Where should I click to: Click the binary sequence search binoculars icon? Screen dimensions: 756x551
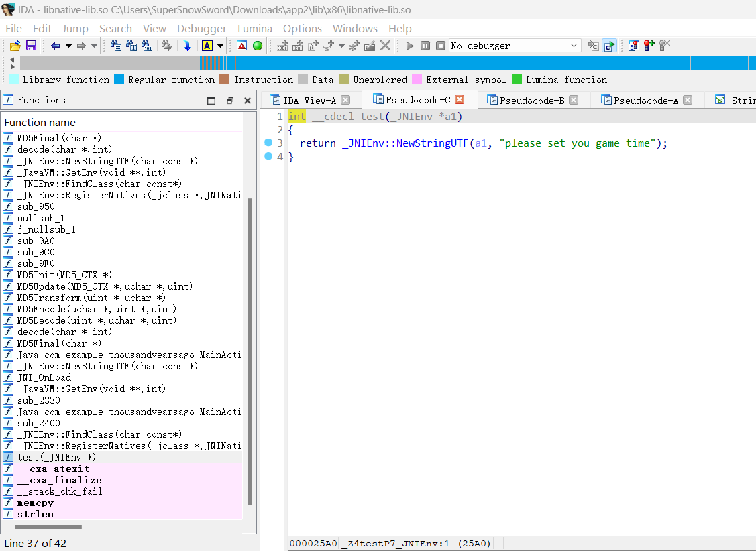tap(146, 46)
